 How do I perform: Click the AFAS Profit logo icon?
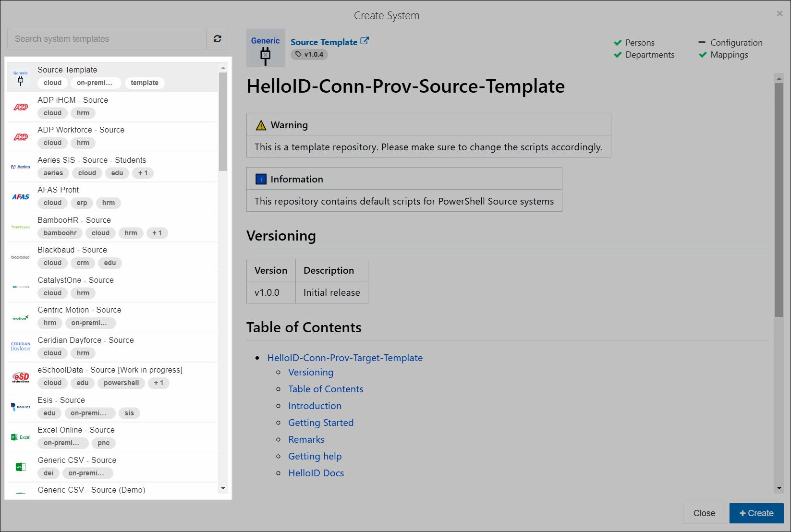(21, 197)
